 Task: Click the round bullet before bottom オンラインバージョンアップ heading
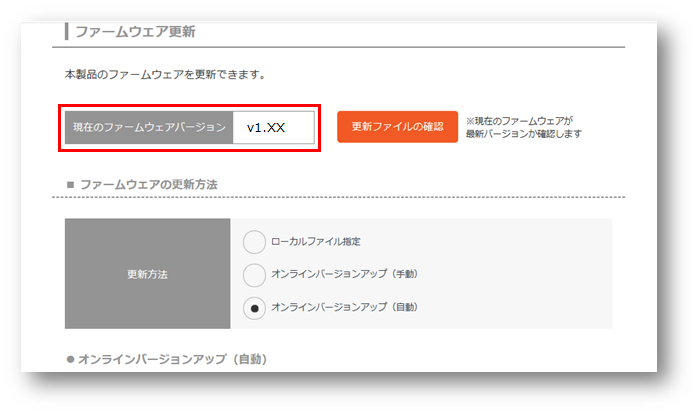pos(69,358)
